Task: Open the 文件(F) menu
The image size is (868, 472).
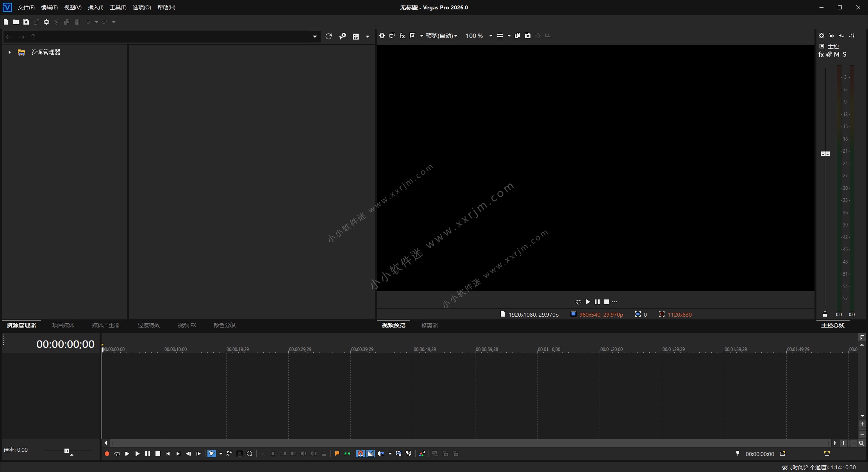Action: click(26, 7)
